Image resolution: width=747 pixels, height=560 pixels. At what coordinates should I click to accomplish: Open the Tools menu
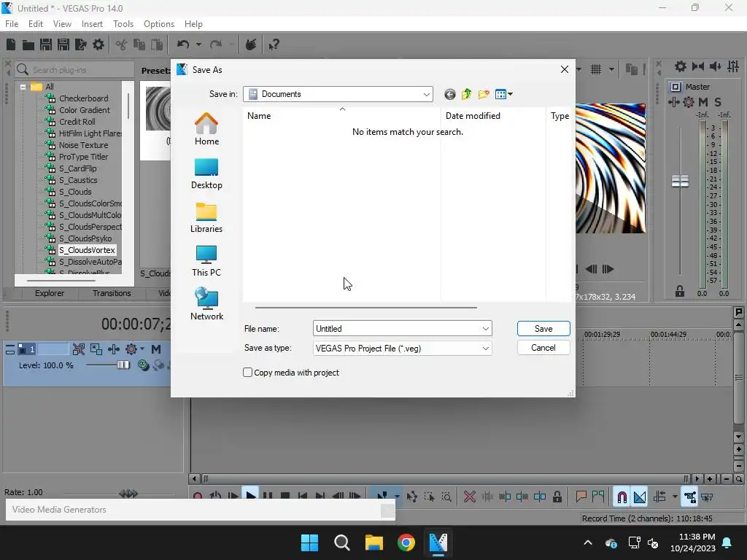(x=123, y=24)
